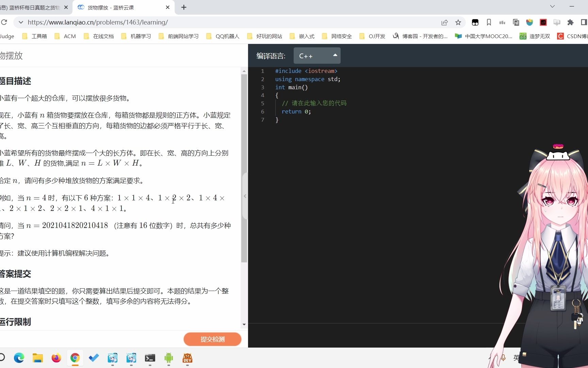Open the colorful shield extension icon
Screen dimensions: 588x368
[x=529, y=22]
